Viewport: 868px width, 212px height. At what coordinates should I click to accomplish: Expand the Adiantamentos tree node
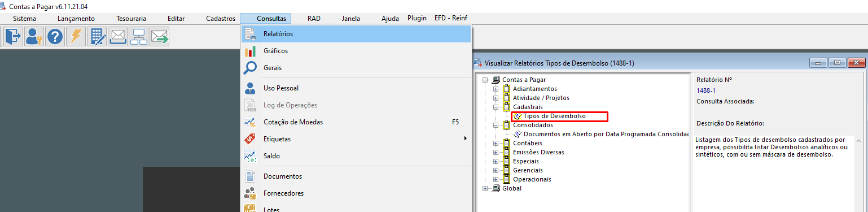point(496,89)
